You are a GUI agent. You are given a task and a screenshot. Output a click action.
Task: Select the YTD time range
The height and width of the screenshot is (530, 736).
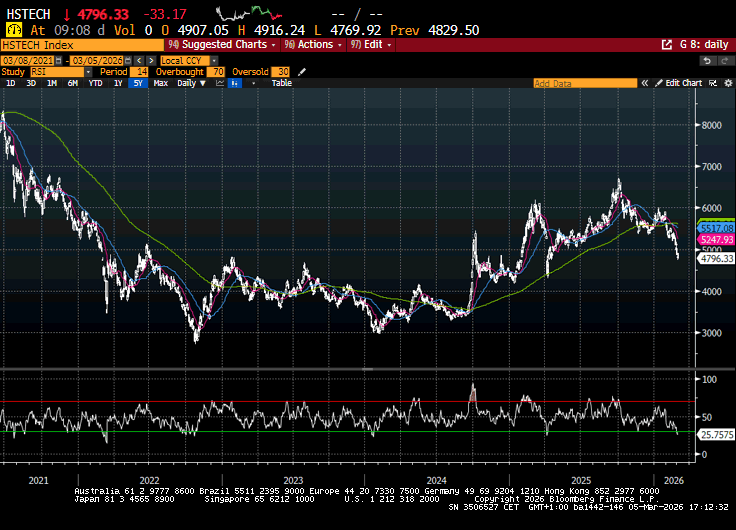pyautogui.click(x=96, y=83)
